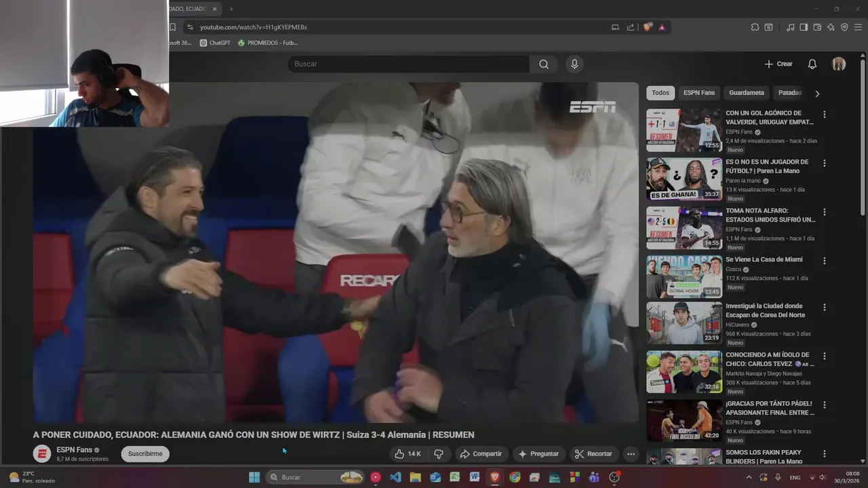This screenshot has width=868, height=488.
Task: Open Visual Studio Code from taskbar
Action: click(395, 477)
